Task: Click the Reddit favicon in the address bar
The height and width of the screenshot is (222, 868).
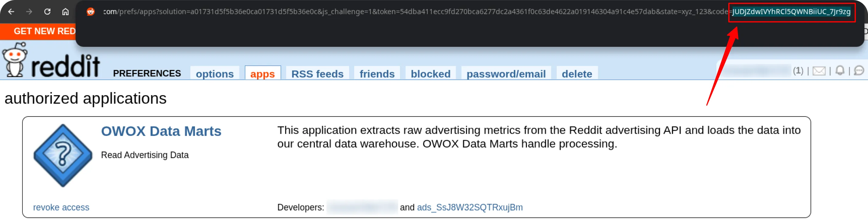Action: [90, 11]
